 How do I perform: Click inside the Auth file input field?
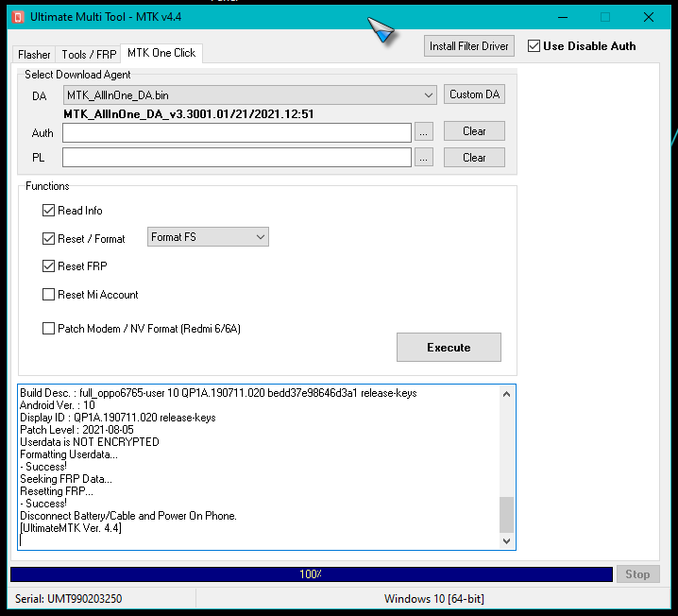point(236,132)
